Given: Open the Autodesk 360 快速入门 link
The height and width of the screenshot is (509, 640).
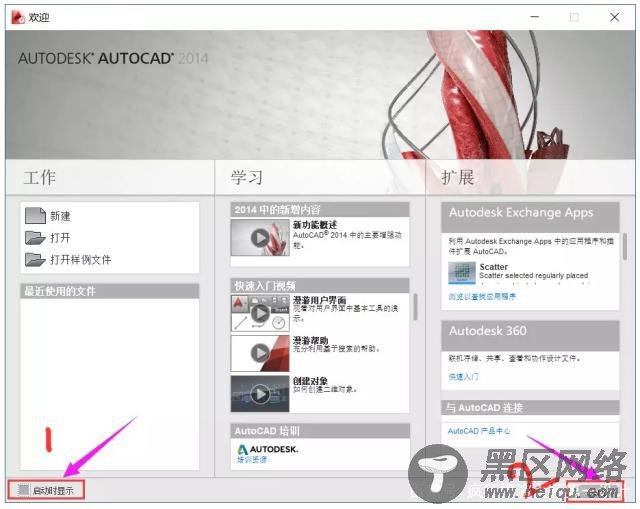Looking at the screenshot, I should point(463,377).
